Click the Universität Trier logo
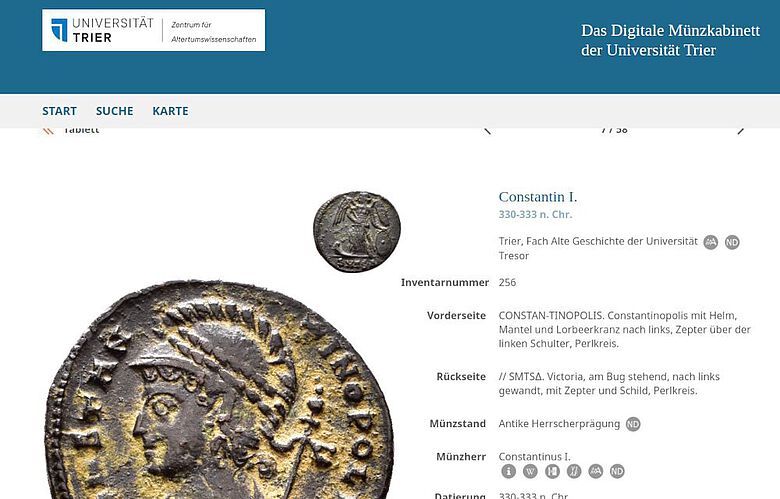Screen dimensions: 780x499 pos(153,30)
